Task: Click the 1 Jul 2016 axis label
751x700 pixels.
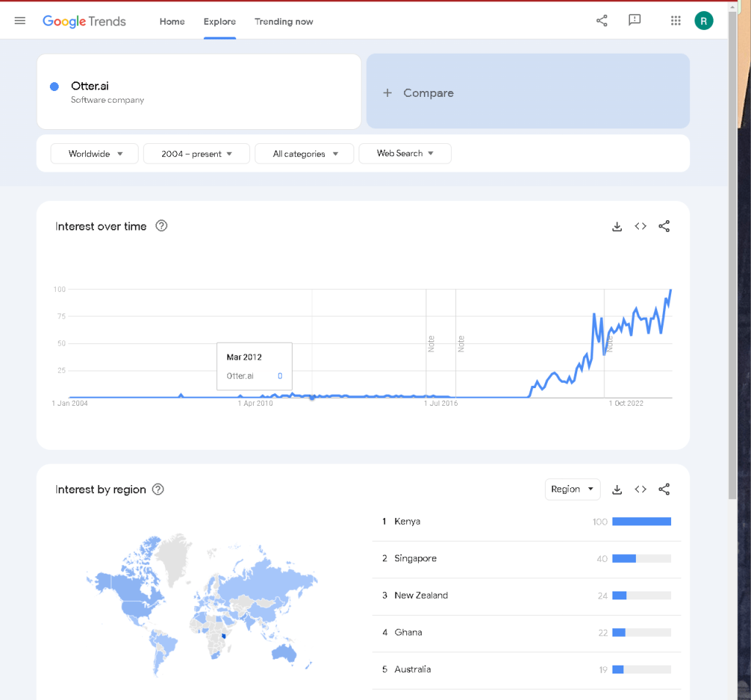Action: coord(441,403)
